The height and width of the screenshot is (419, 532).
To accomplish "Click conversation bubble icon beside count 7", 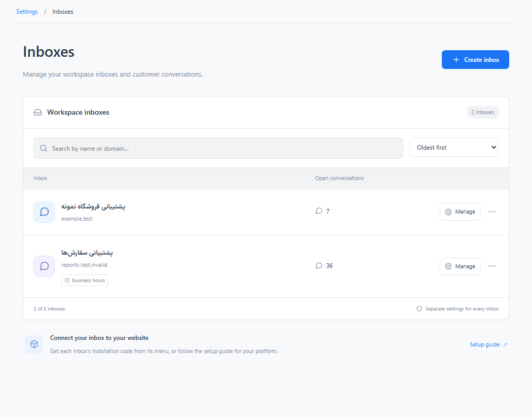I will 319,211.
